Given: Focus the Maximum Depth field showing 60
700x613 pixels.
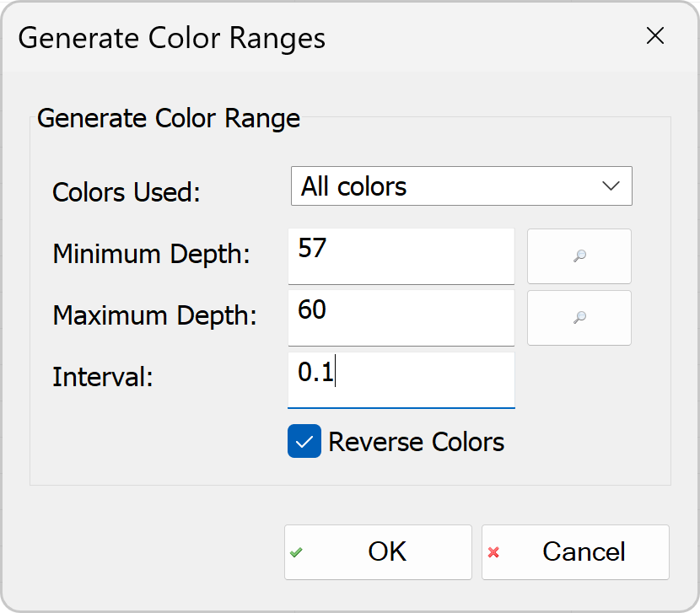Looking at the screenshot, I should coord(401,318).
